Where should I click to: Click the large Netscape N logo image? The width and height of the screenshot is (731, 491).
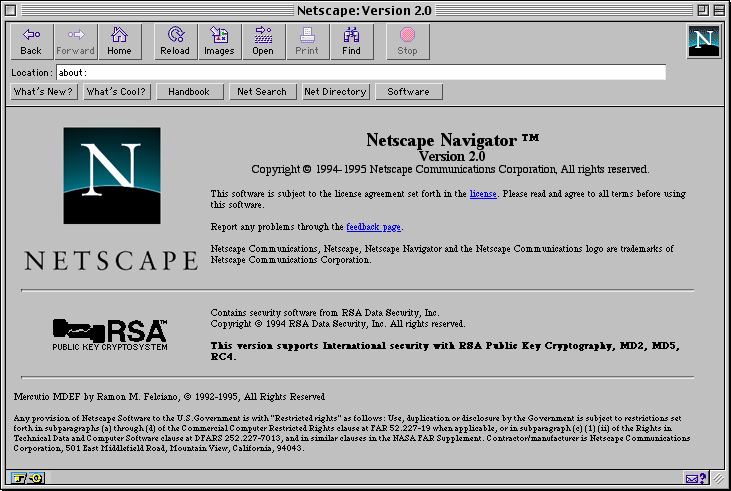pos(112,176)
